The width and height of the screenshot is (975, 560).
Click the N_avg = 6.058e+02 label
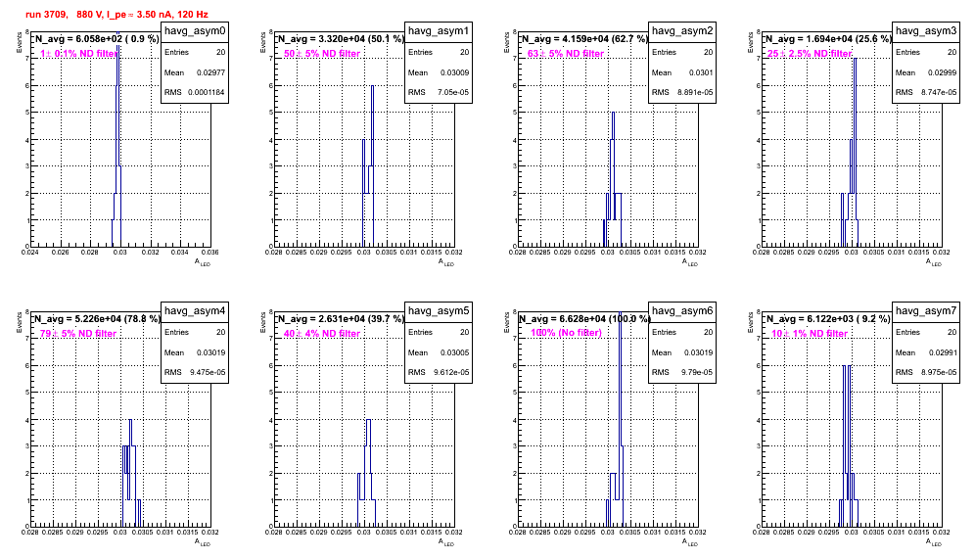97,38
